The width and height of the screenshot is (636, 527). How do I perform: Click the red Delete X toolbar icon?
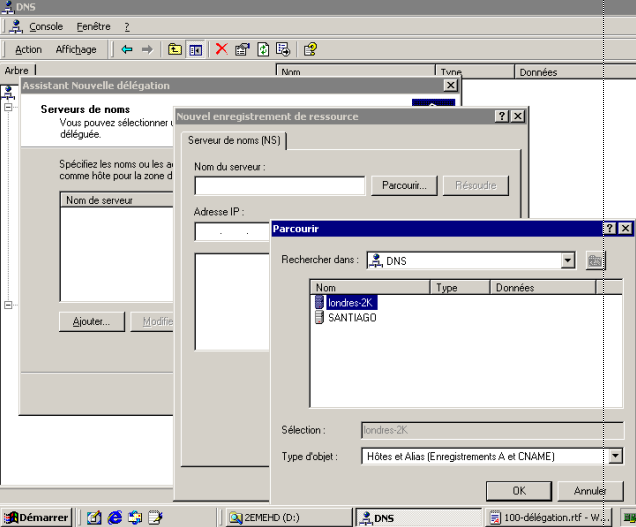[x=221, y=49]
